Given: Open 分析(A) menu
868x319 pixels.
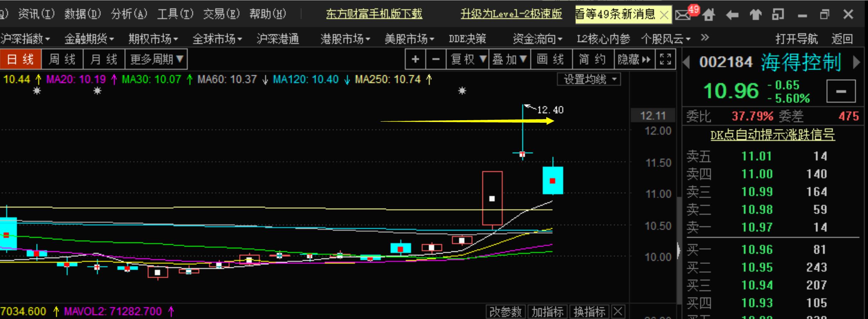Looking at the screenshot, I should pyautogui.click(x=129, y=14).
